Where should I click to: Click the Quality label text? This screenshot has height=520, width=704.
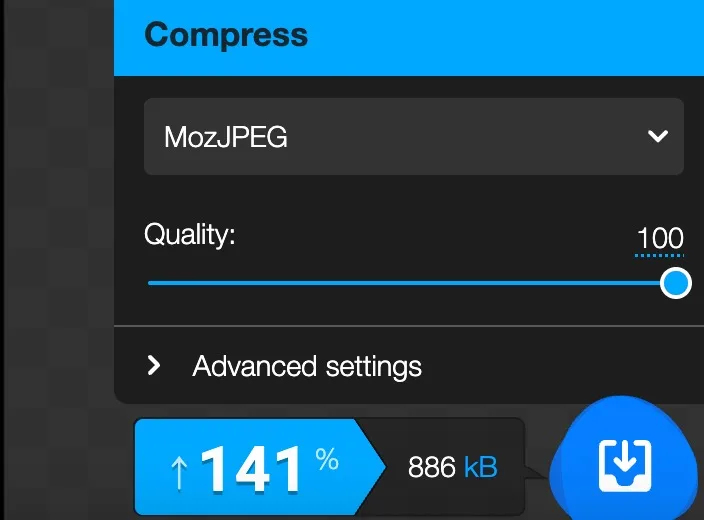pyautogui.click(x=190, y=235)
